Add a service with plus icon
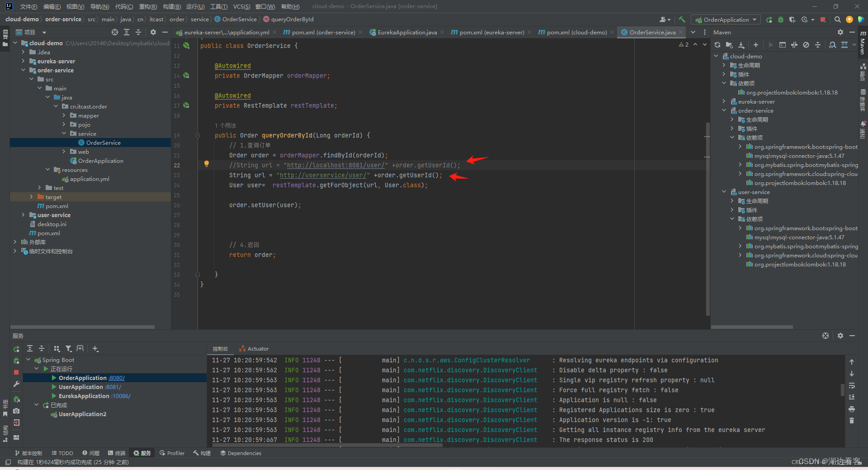This screenshot has width=868, height=470. 95,349
